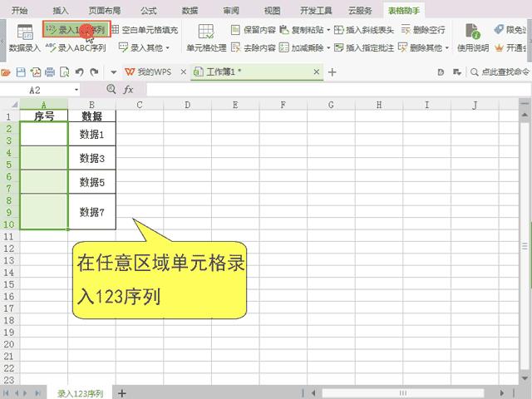
Task: Click 复制粘贴 copy paste tool
Action: click(302, 30)
